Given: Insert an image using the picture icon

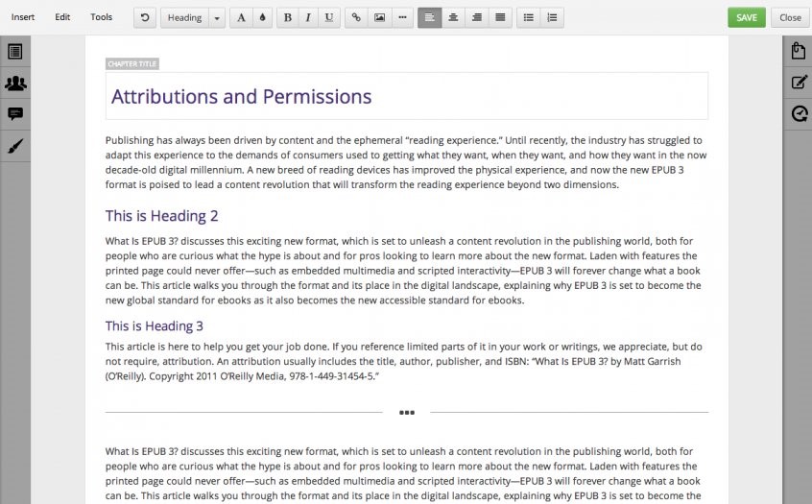Looking at the screenshot, I should point(379,17).
